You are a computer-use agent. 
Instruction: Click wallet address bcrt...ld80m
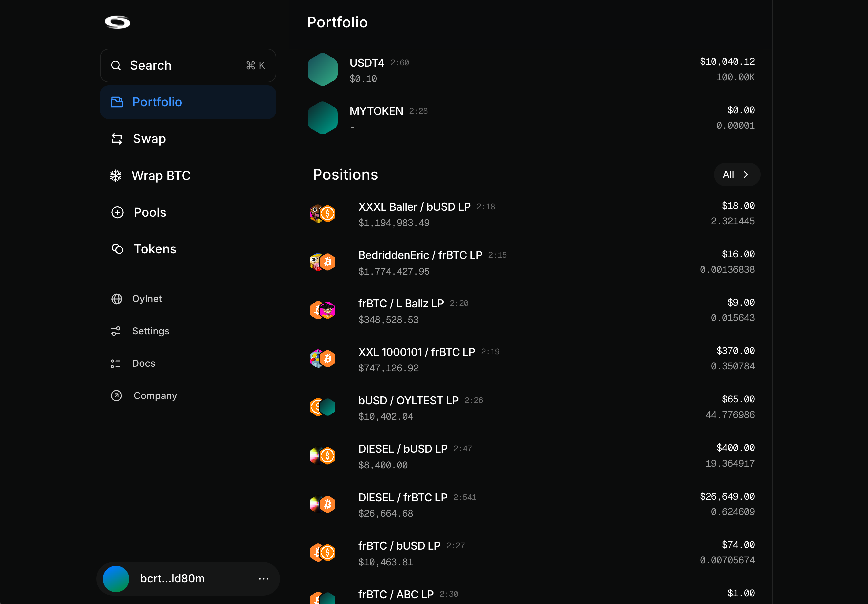(172, 579)
